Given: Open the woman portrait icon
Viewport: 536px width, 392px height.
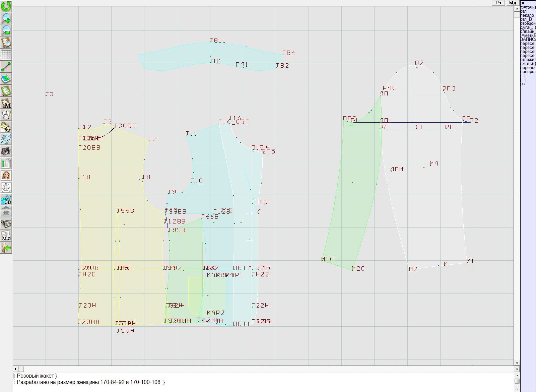Looking at the screenshot, I should click(6, 175).
